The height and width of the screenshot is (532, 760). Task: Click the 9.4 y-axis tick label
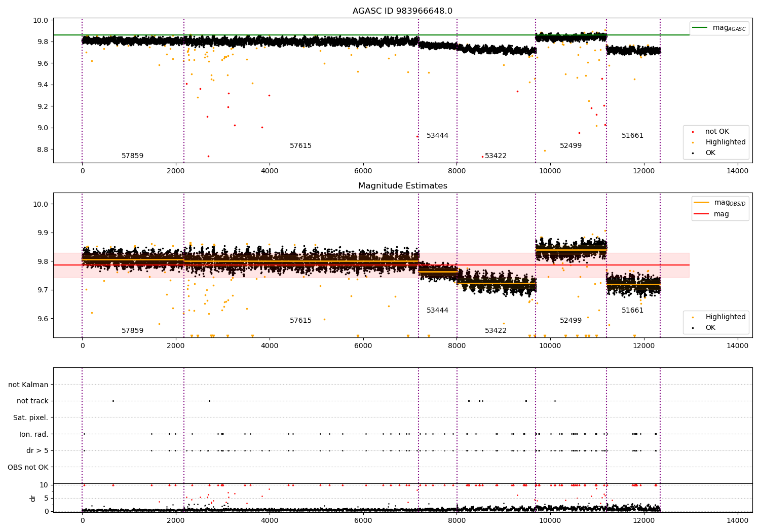pyautogui.click(x=43, y=85)
